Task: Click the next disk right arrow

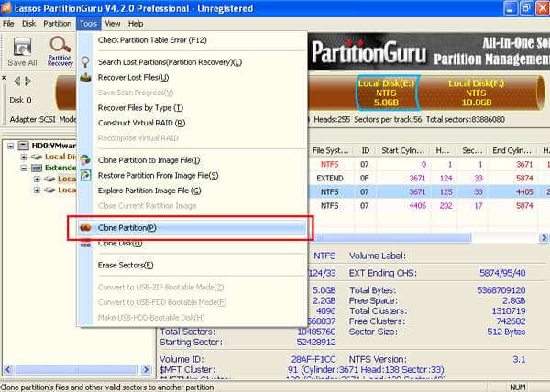Action: click(x=28, y=82)
